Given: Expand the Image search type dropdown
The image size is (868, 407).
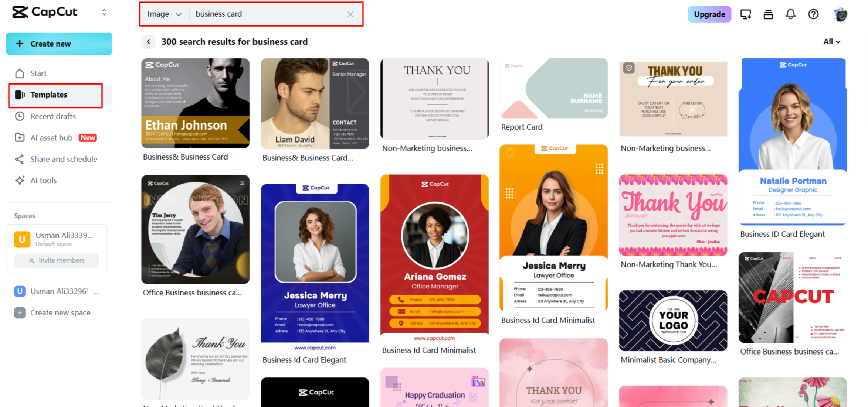Looking at the screenshot, I should pyautogui.click(x=164, y=14).
